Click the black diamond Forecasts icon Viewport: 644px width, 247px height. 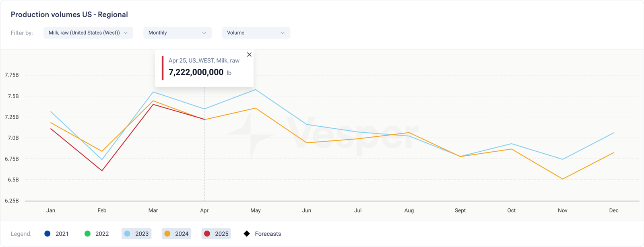(247, 234)
